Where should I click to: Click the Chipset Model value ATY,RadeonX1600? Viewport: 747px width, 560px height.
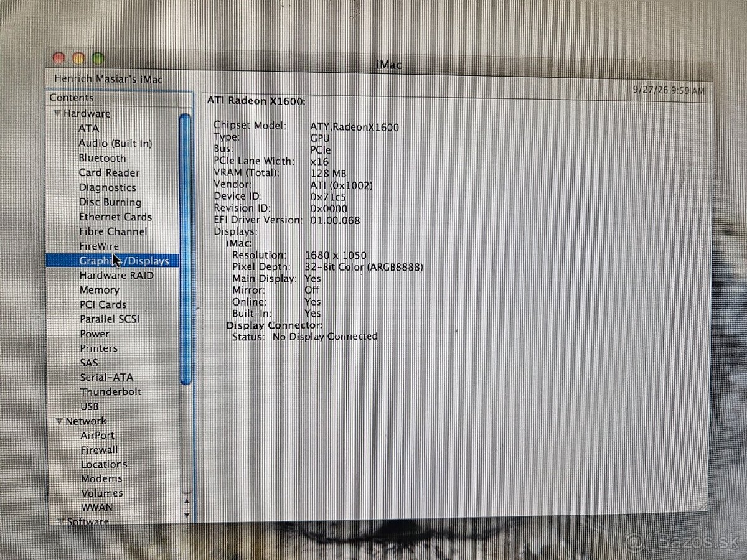(354, 127)
